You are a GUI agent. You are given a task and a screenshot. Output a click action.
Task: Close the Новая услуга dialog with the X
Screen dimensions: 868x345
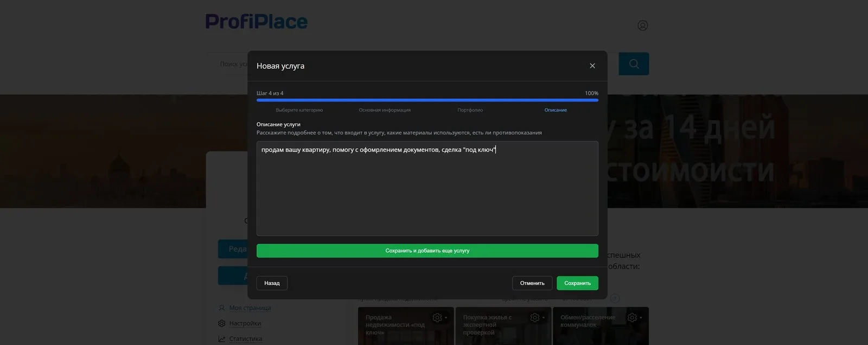(592, 66)
